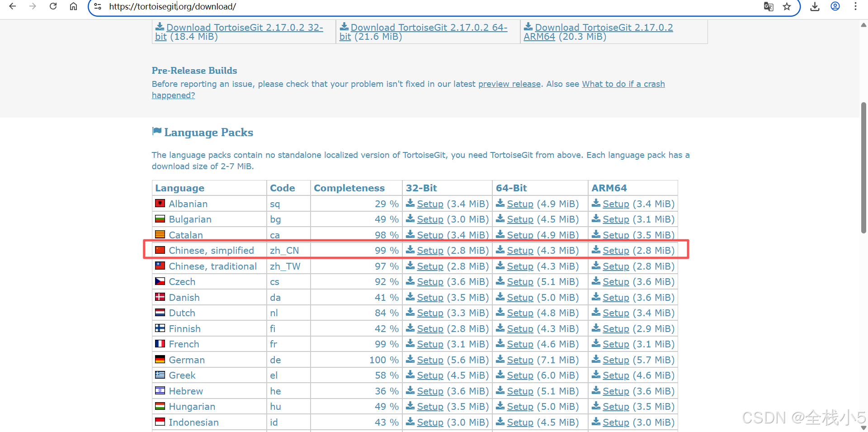The image size is (868, 432).
Task: Click the 100 % completeness value for German
Action: coord(384,360)
